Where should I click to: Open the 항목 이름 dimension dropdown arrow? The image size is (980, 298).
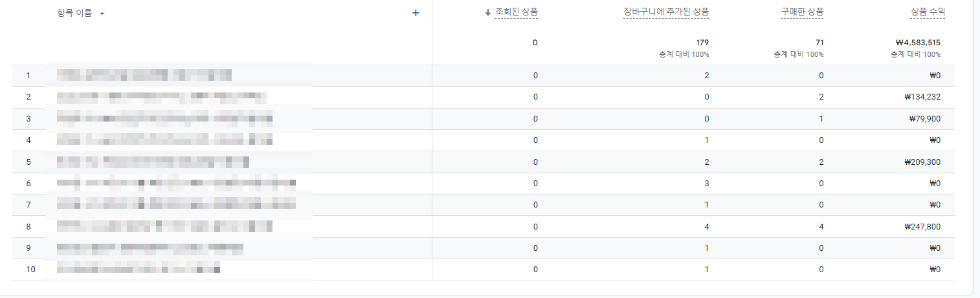point(102,14)
